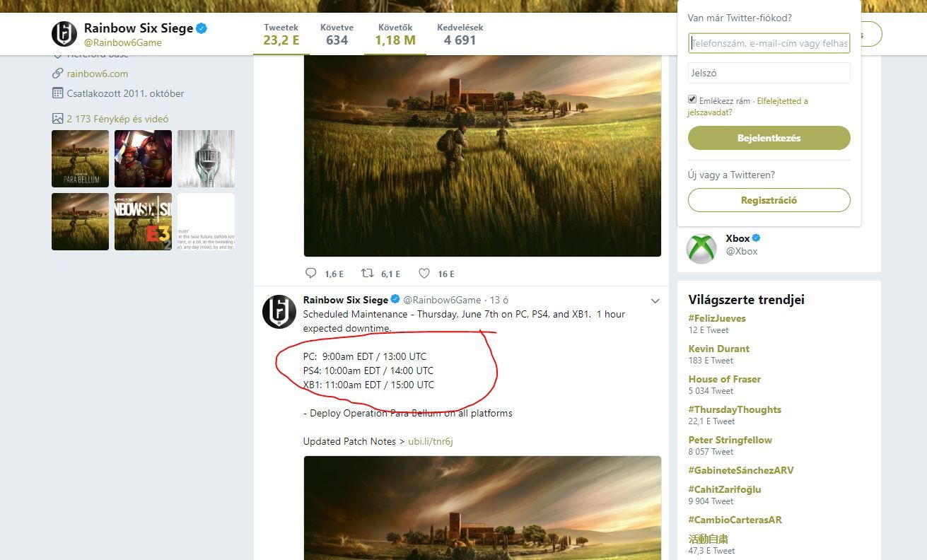The width and height of the screenshot is (927, 560).
Task: Expand the tweet options chevron
Action: tap(655, 301)
